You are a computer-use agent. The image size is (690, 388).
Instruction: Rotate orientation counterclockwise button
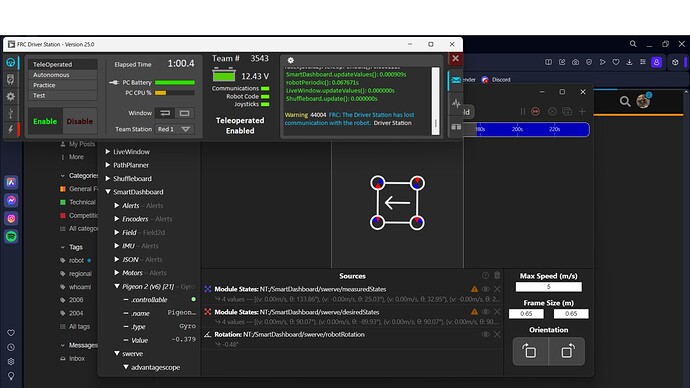(530, 351)
